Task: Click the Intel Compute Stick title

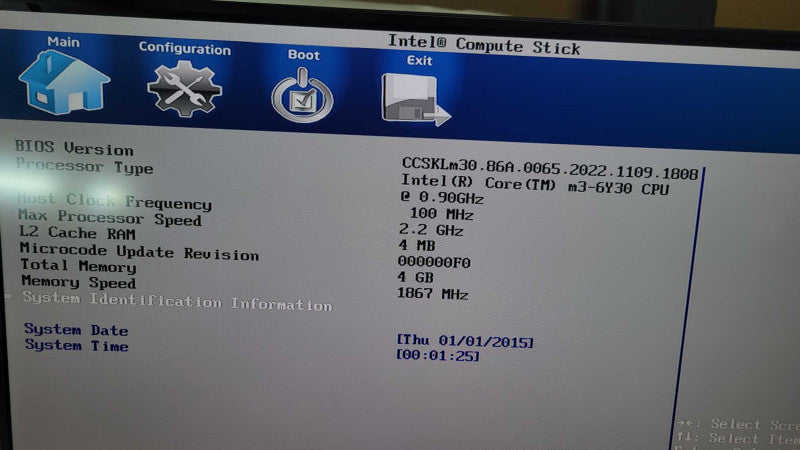Action: click(484, 44)
